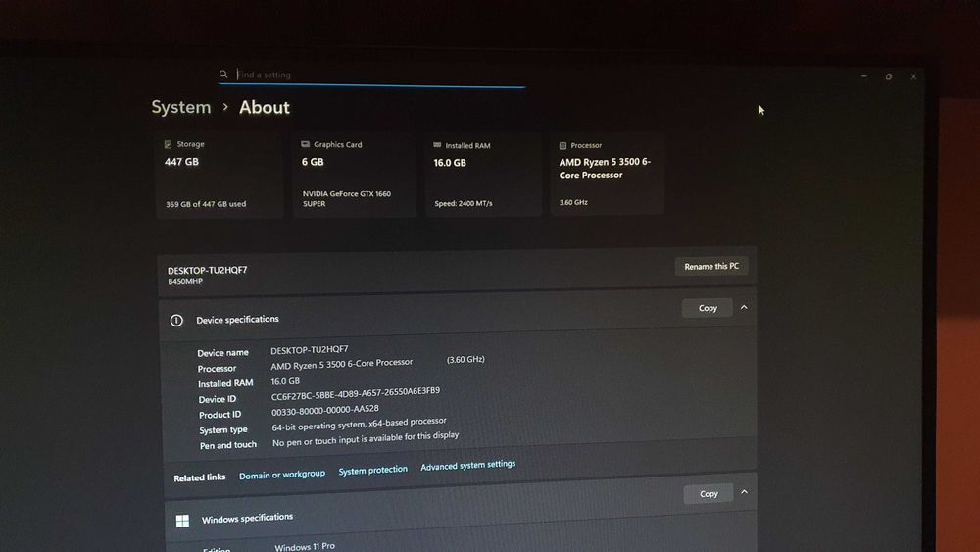Click the Device specifications heading

(x=237, y=319)
